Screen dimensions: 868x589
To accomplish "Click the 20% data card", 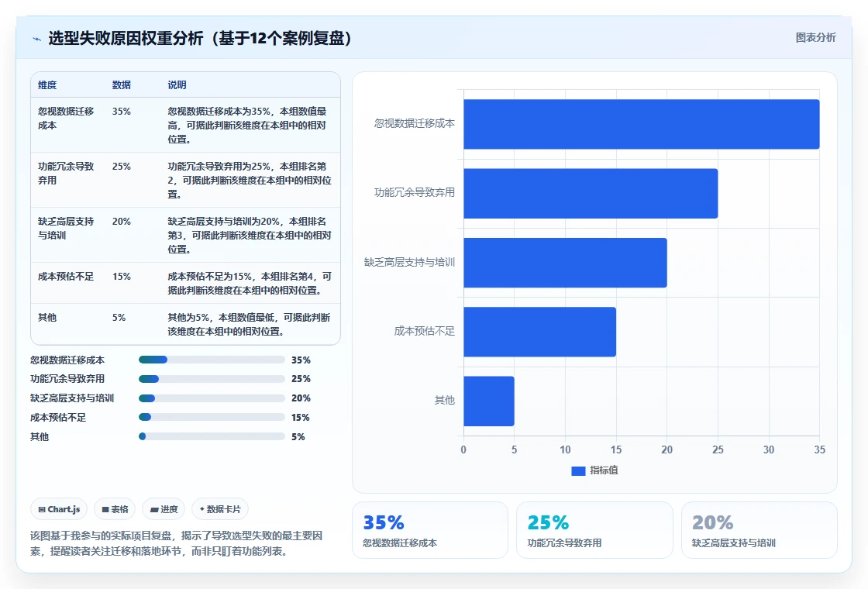I will [759, 530].
